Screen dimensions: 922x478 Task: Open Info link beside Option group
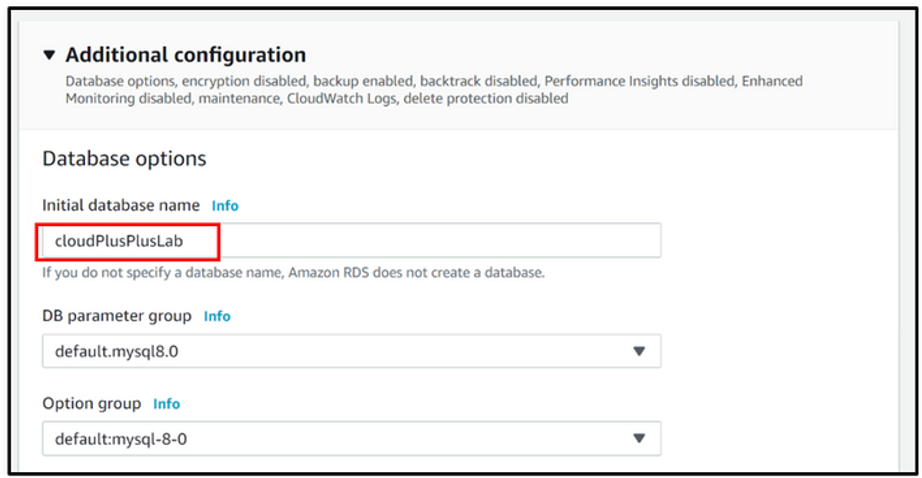pyautogui.click(x=166, y=404)
